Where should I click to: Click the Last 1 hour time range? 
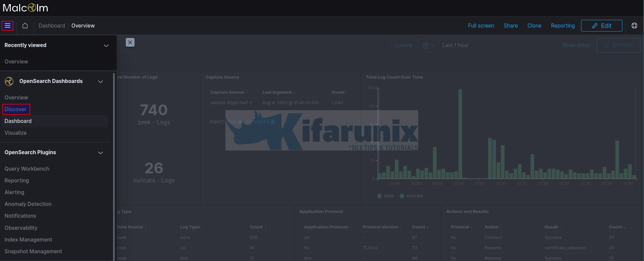455,45
